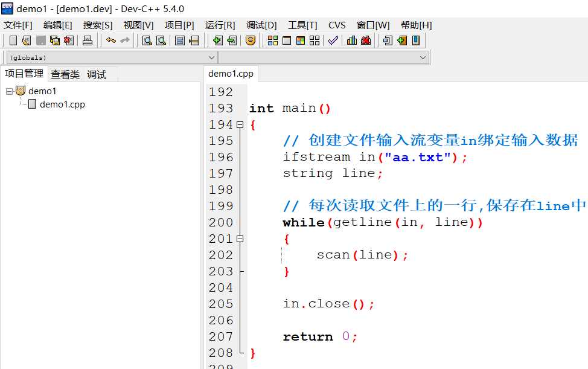Click the 'in.close();' code line
Screen dimensions: 588x369
pyautogui.click(x=328, y=304)
